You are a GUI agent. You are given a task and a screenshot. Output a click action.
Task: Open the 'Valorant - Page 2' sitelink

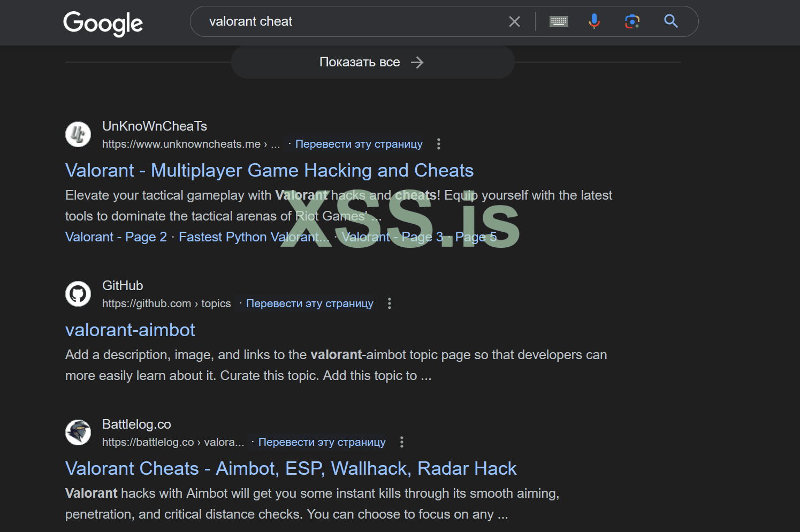tap(116, 237)
